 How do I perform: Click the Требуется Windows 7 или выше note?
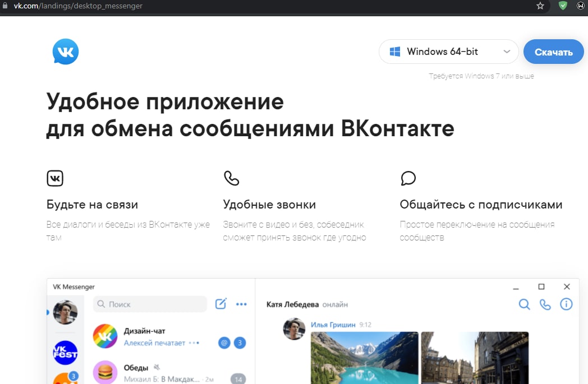point(481,76)
